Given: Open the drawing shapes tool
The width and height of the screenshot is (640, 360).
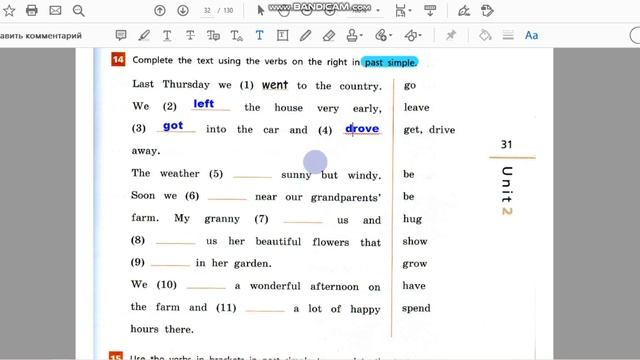Looking at the screenshot, I should (x=410, y=36).
